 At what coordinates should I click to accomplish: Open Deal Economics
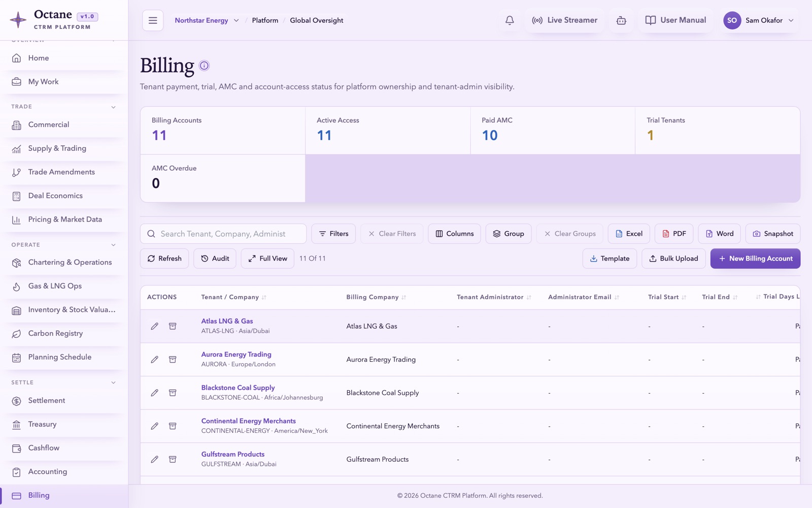point(64,196)
